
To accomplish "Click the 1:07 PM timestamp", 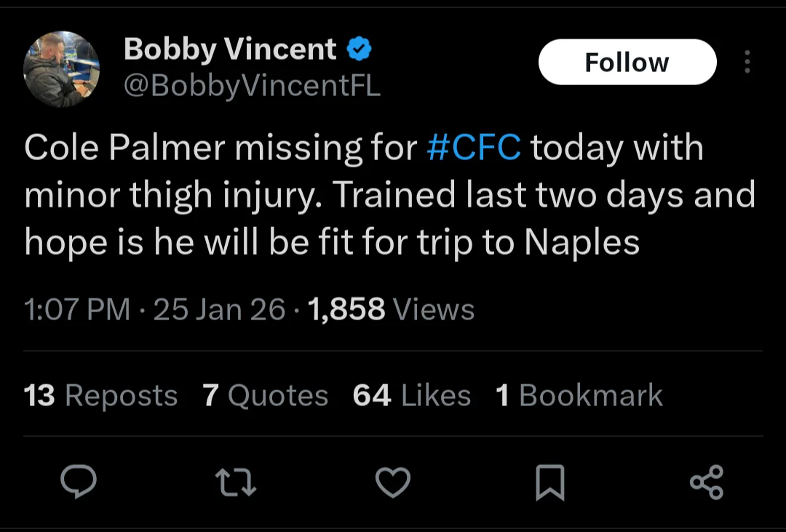I will click(x=76, y=310).
